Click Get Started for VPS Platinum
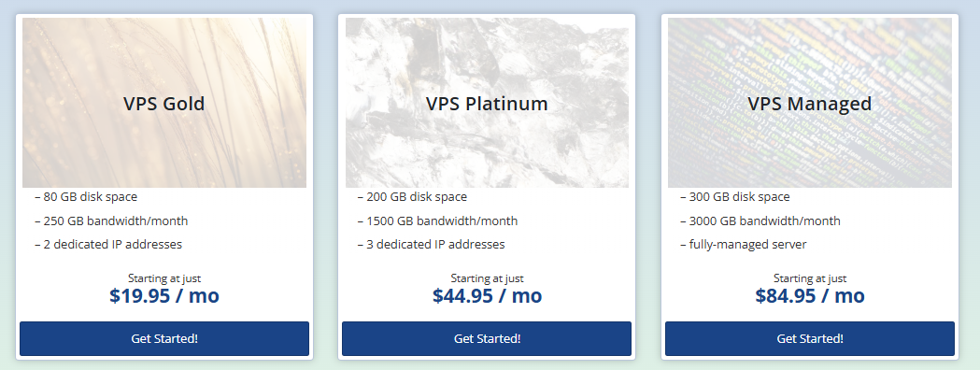Screen dimensions: 980x370 click(x=487, y=339)
